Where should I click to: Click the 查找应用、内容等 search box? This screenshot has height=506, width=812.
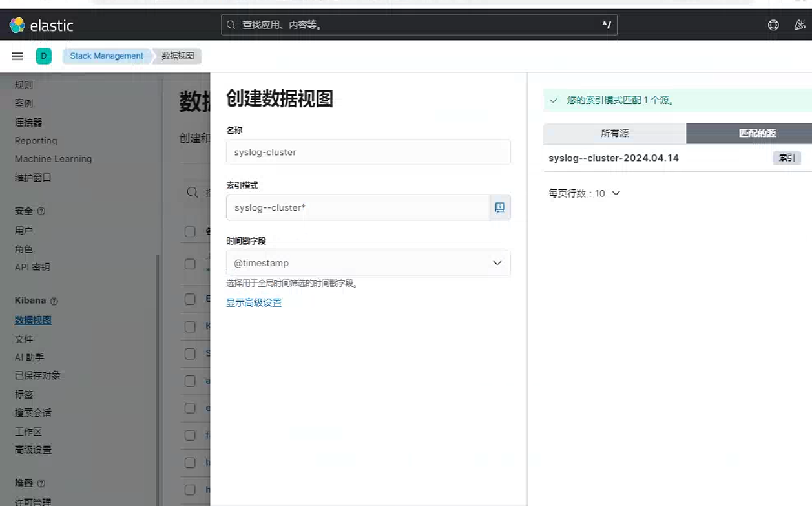click(x=419, y=25)
